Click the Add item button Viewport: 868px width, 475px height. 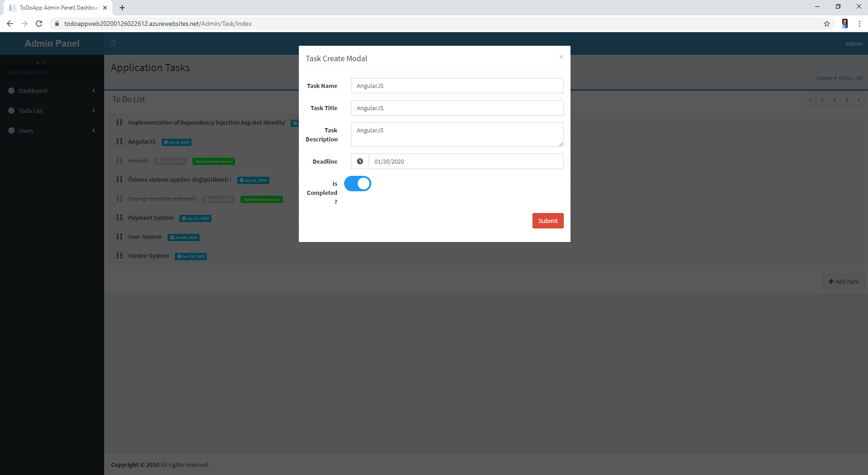pos(844,281)
